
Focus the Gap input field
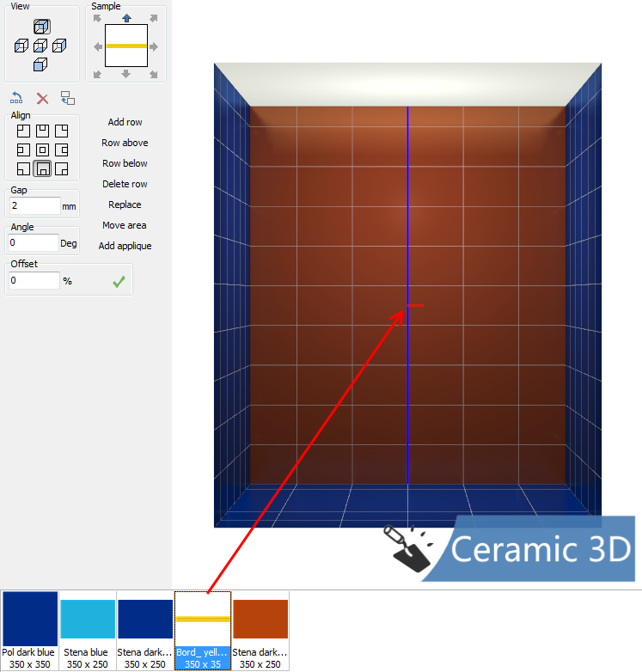coord(34,205)
